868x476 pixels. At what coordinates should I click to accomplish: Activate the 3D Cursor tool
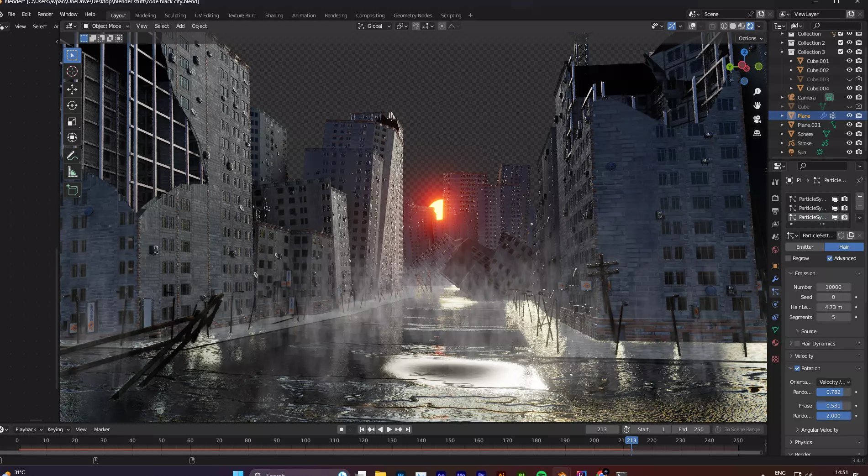point(72,71)
